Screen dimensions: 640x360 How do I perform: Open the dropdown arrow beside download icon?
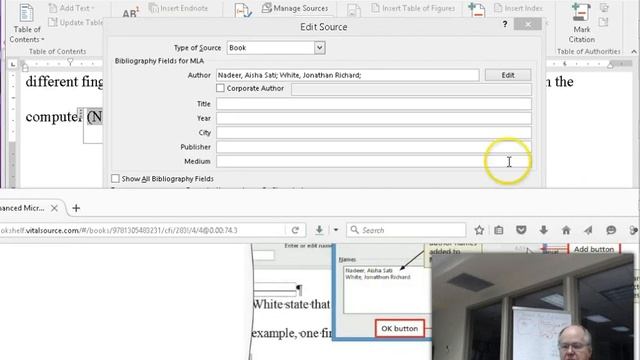[336, 230]
